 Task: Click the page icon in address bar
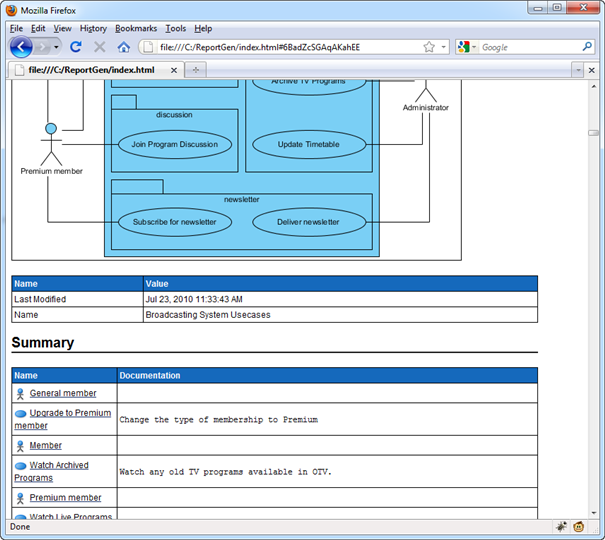148,47
